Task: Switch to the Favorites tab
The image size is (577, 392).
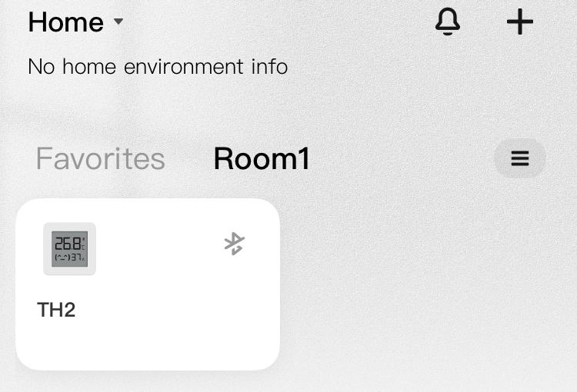Action: pos(101,158)
